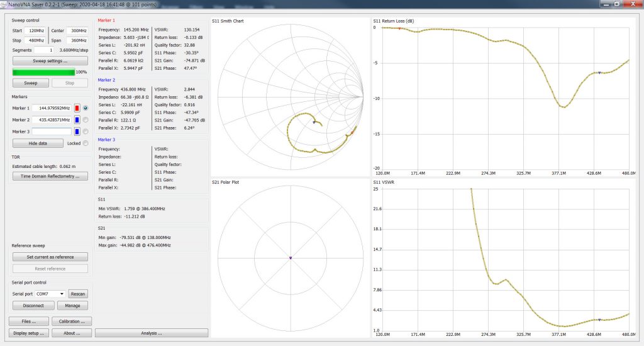Enable the Locked marker radio option
The height and width of the screenshot is (346, 644).
point(86,143)
